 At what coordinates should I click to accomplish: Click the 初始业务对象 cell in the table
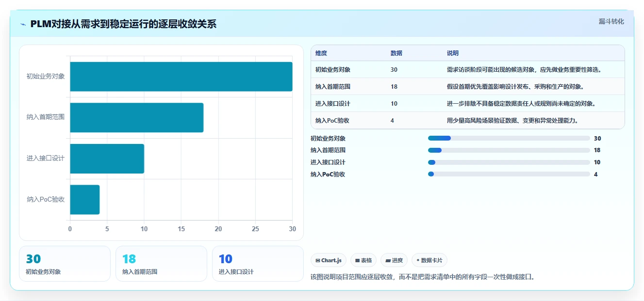point(333,70)
